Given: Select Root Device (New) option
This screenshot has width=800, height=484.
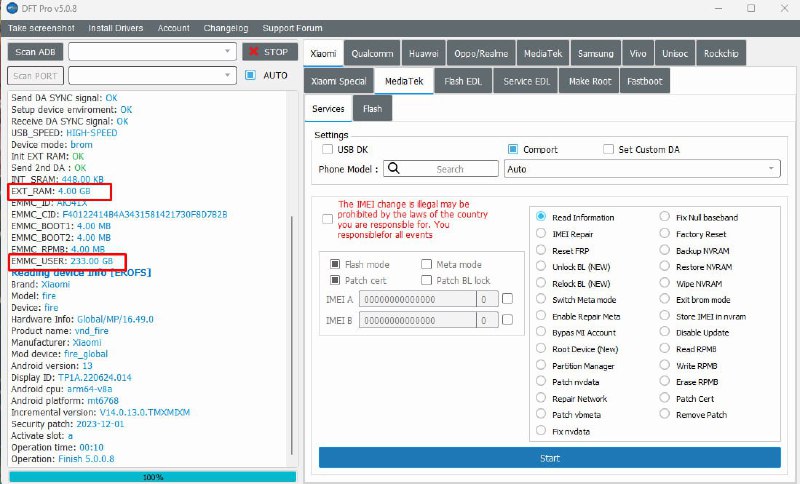Looking at the screenshot, I should tap(541, 348).
